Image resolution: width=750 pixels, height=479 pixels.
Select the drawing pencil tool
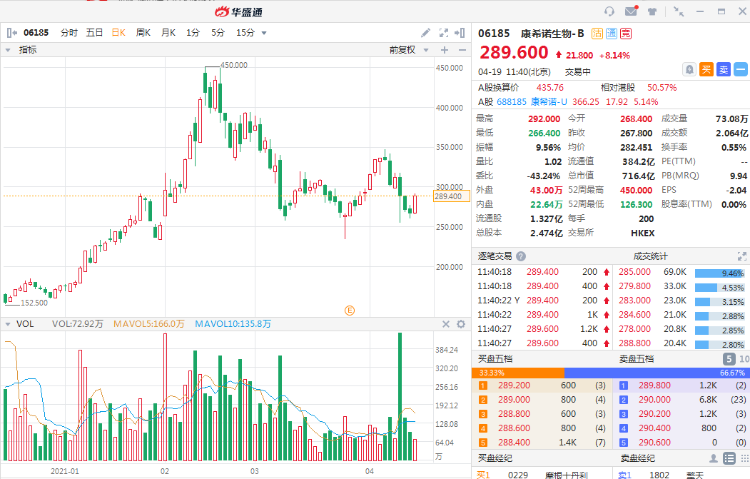click(x=425, y=33)
